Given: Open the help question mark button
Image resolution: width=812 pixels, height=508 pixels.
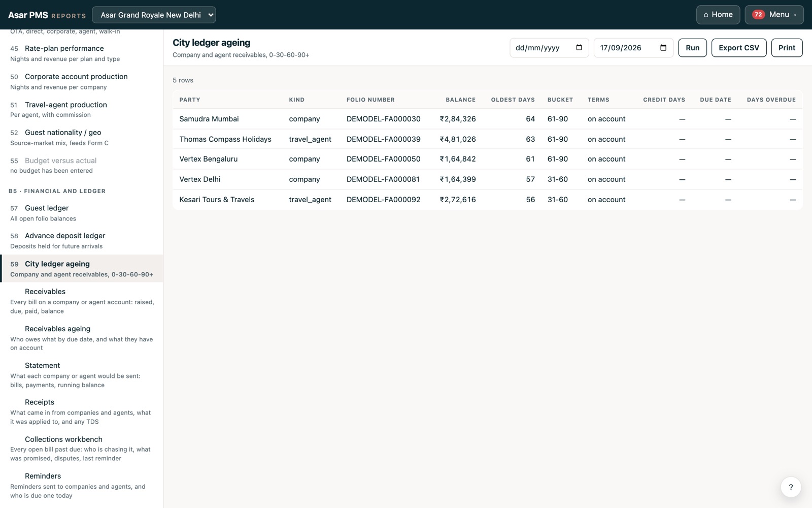Looking at the screenshot, I should (791, 487).
